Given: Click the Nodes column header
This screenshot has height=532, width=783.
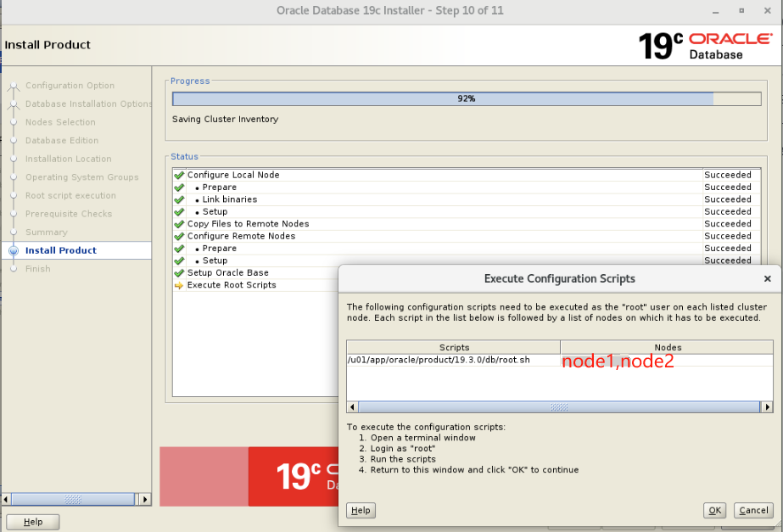Looking at the screenshot, I should pyautogui.click(x=667, y=347).
